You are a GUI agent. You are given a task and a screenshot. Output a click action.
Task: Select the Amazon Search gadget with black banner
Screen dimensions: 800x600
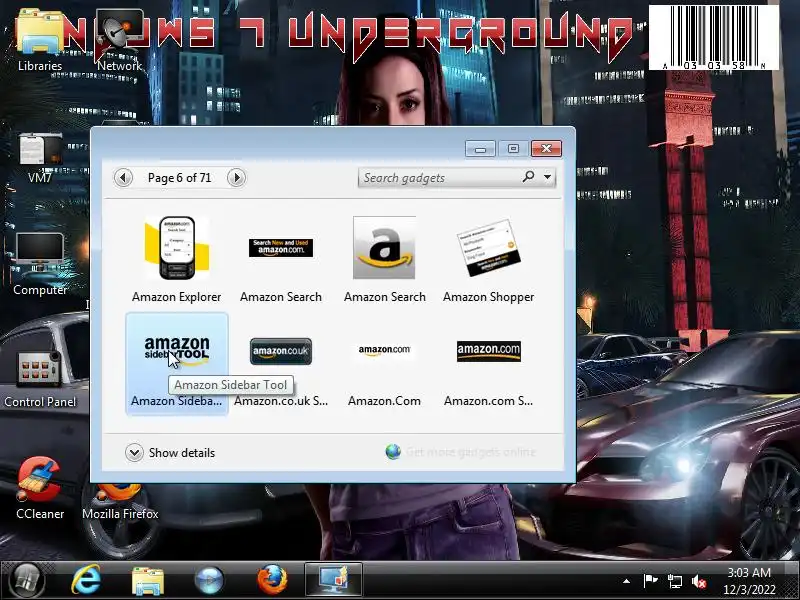pyautogui.click(x=281, y=260)
